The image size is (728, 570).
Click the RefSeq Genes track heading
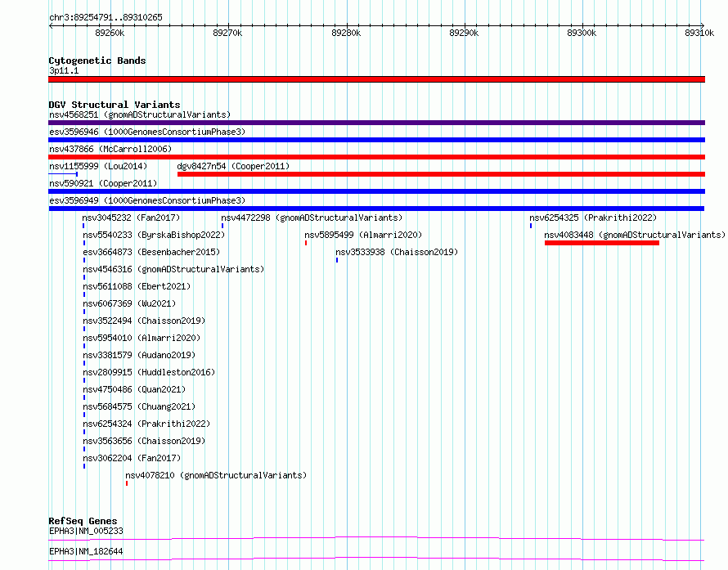coord(83,521)
